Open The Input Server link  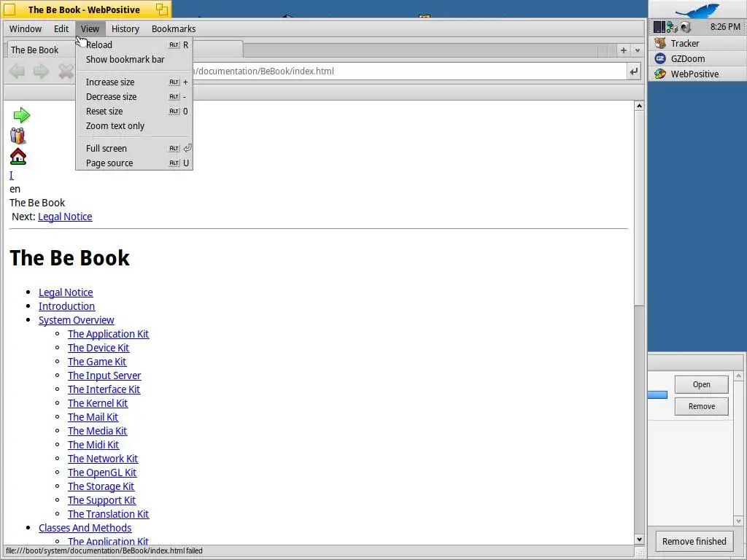tap(104, 376)
